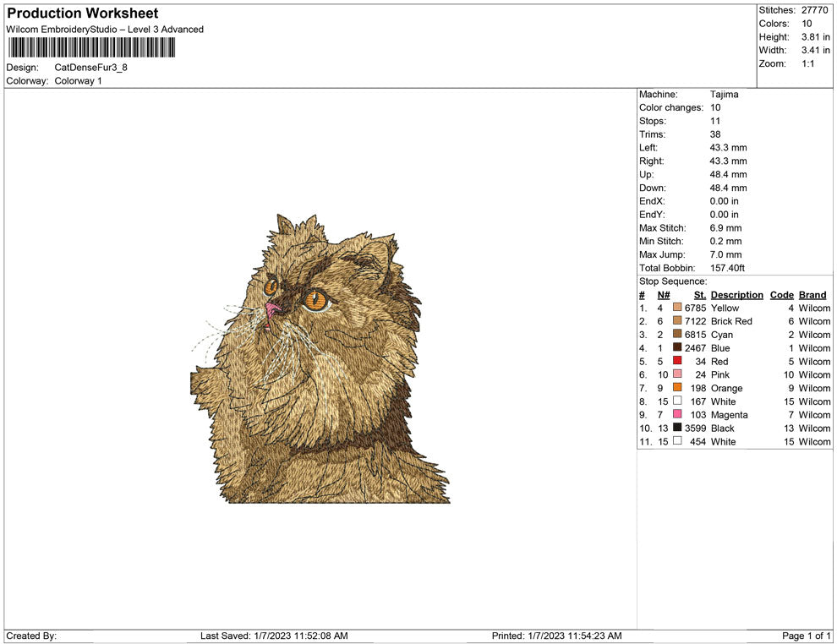Click the St. column header
837x644 pixels.
pos(699,294)
